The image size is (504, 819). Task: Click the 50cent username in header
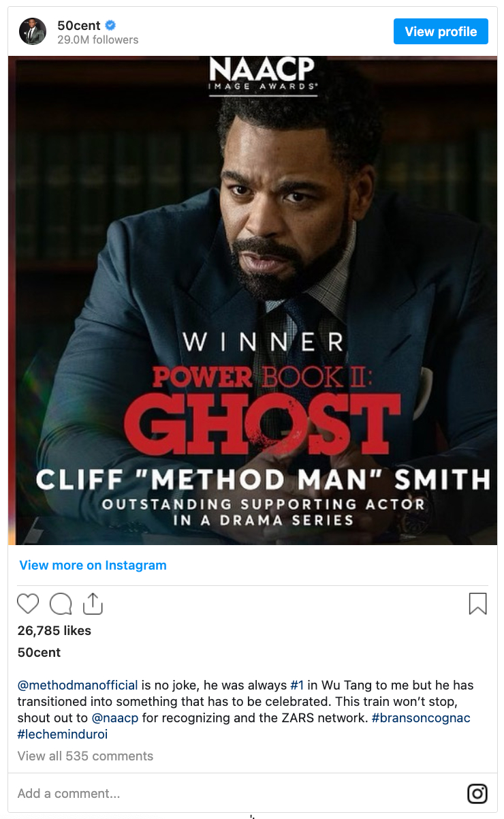pyautogui.click(x=79, y=26)
